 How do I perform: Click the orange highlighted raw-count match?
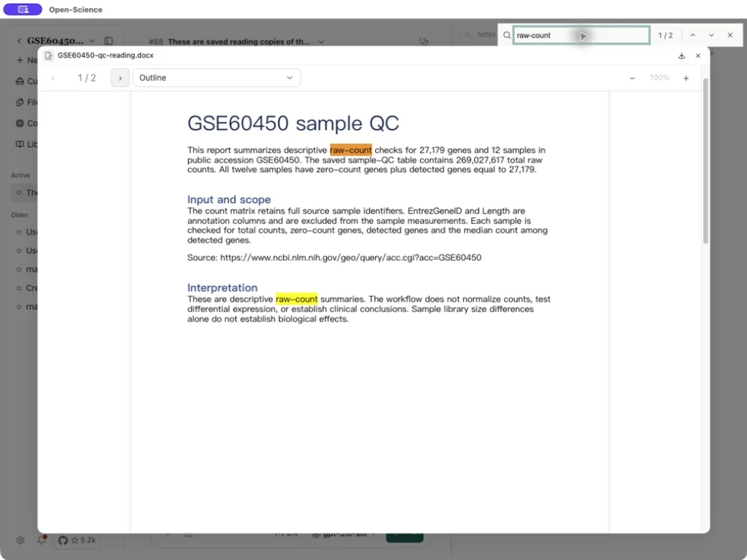coord(351,150)
